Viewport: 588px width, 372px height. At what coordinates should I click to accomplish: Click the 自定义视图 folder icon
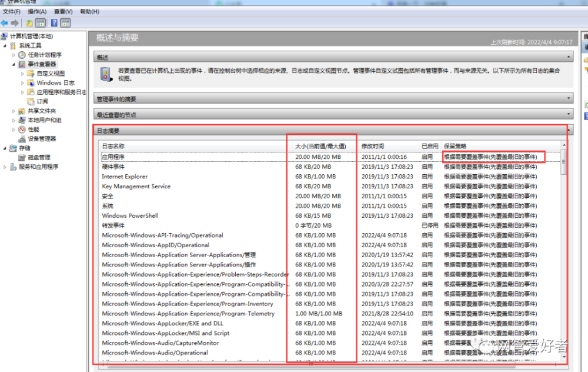31,74
